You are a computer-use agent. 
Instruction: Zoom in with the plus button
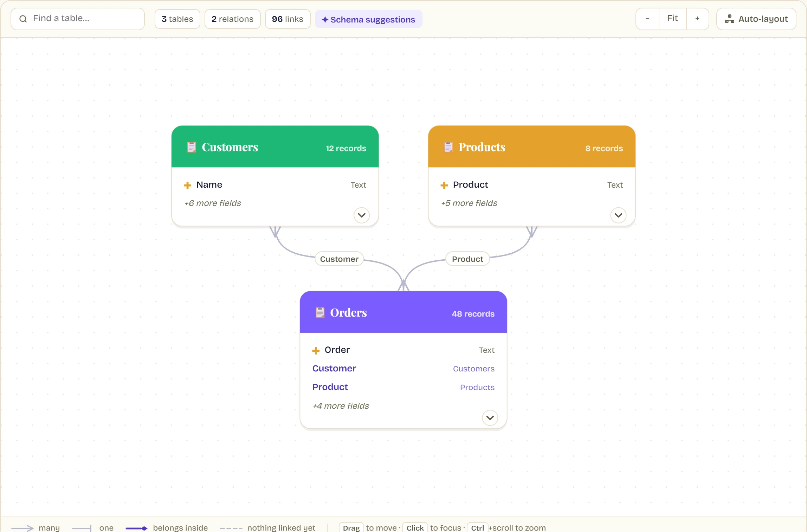(x=697, y=19)
